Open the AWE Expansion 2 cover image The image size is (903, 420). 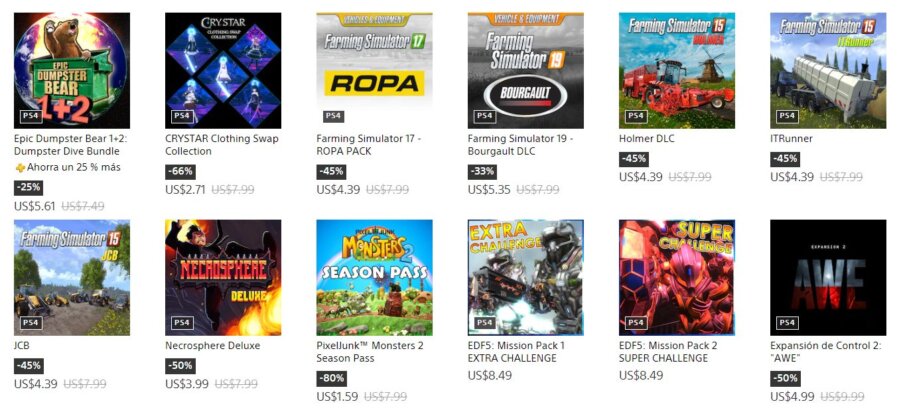coord(828,277)
